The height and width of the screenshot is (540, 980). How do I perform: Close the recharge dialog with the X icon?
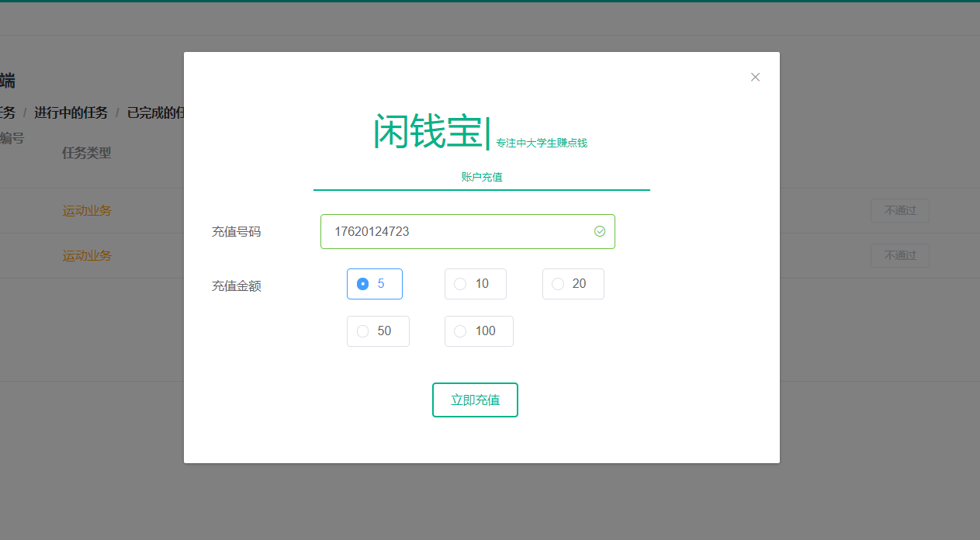click(755, 77)
